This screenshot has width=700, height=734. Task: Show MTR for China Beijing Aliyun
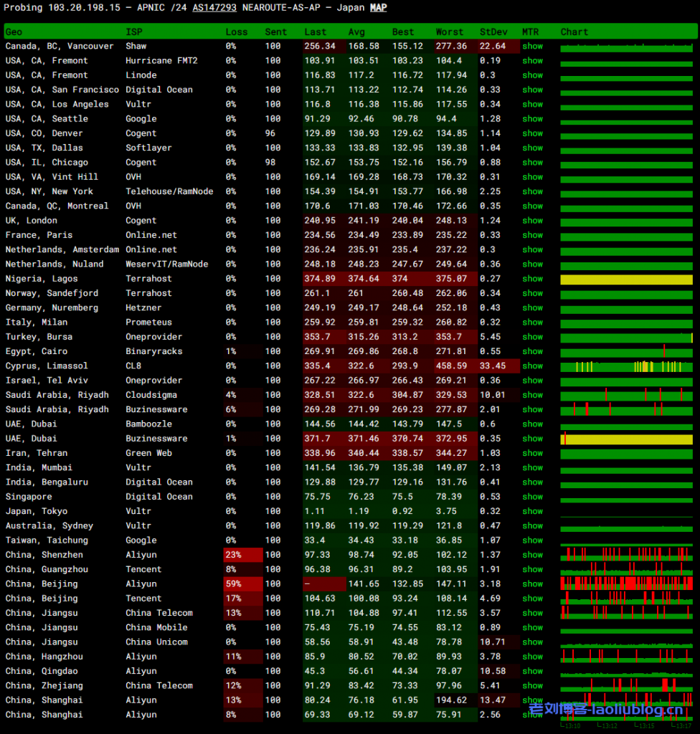pyautogui.click(x=532, y=584)
